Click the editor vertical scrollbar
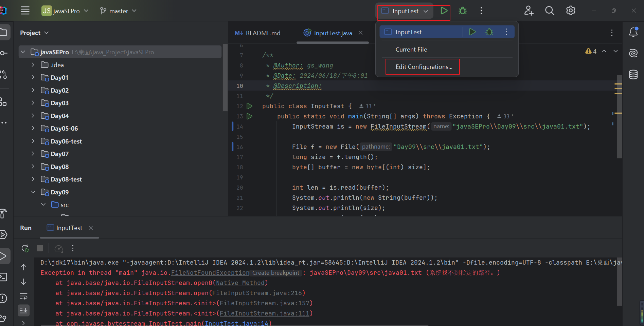This screenshot has width=644, height=326. 620,116
